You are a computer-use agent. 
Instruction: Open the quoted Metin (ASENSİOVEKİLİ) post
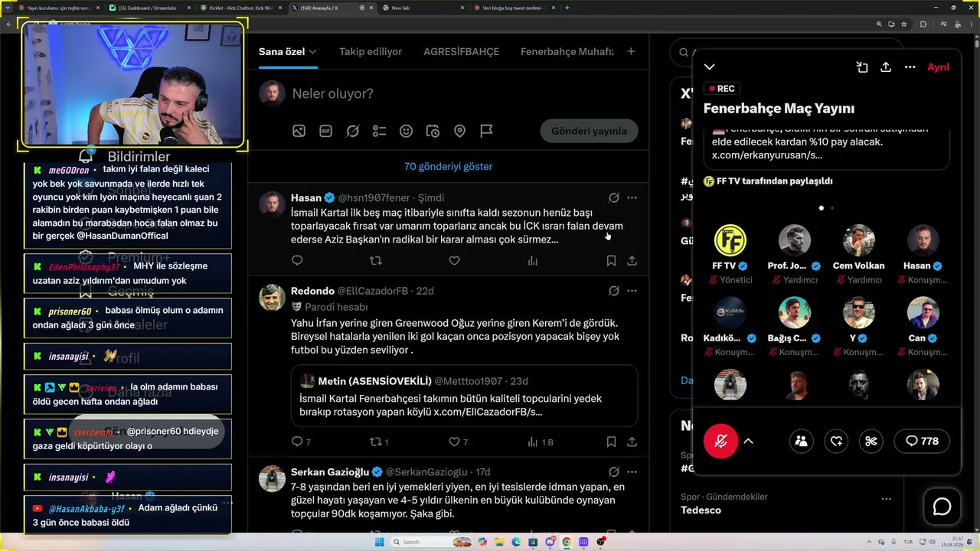(x=464, y=396)
